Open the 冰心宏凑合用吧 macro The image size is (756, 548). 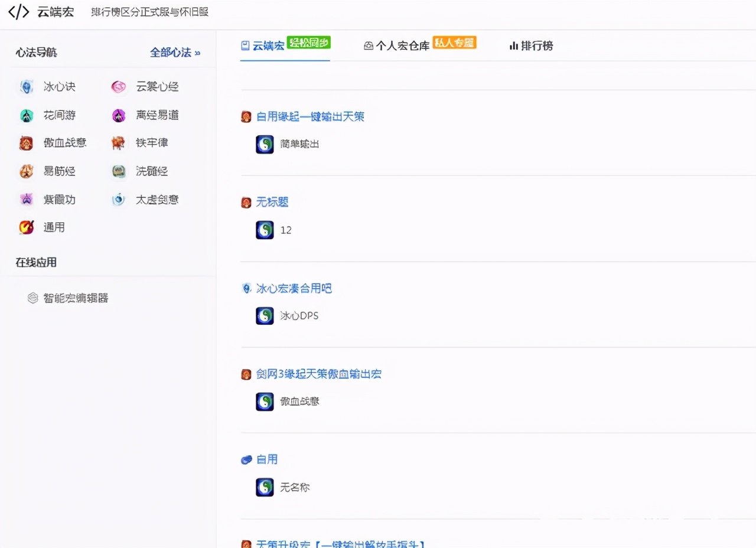pos(294,288)
